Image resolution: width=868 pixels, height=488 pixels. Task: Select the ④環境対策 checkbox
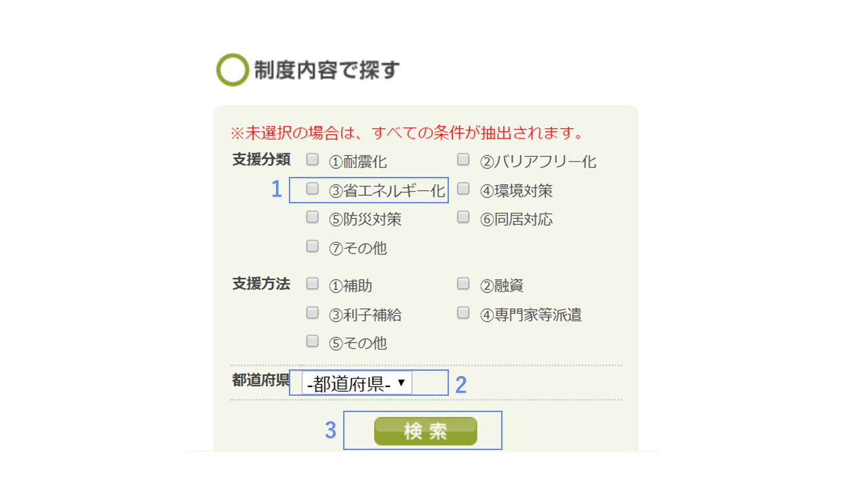point(463,189)
